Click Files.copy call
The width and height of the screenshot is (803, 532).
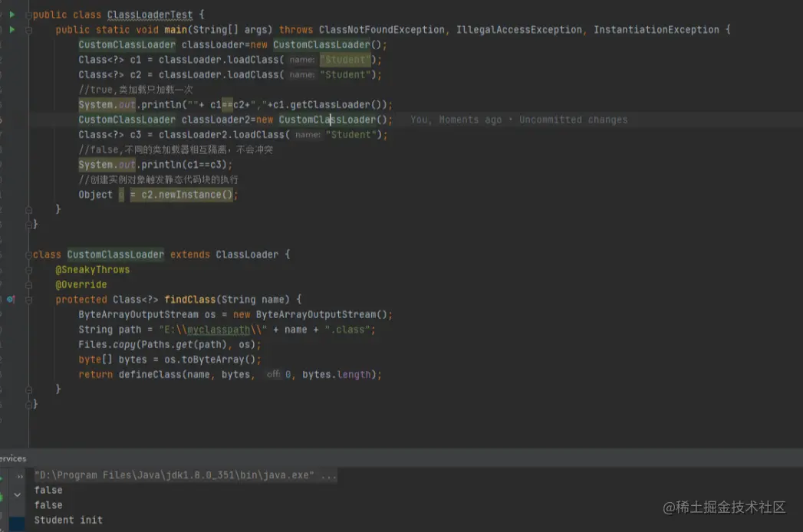coord(107,345)
